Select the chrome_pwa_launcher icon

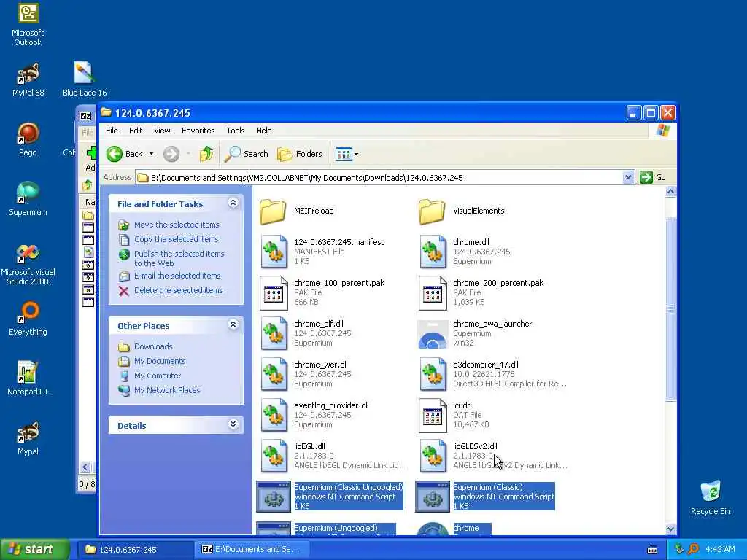pos(433,334)
